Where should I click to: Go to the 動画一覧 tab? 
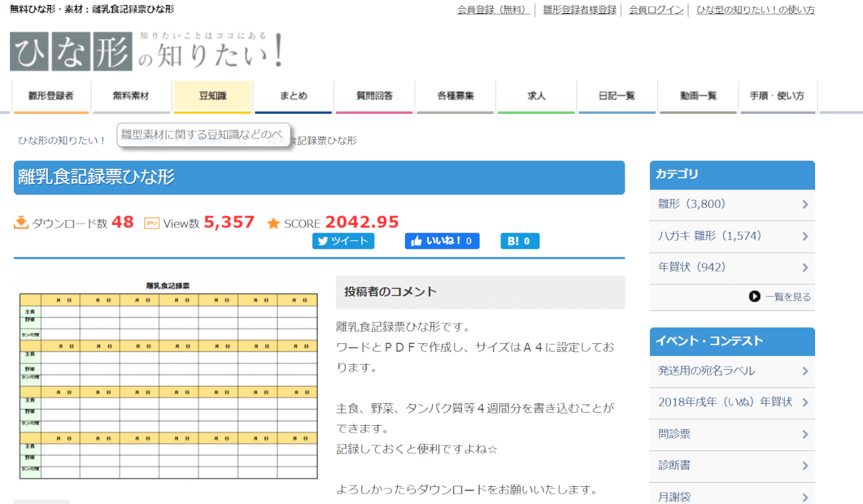click(x=698, y=96)
